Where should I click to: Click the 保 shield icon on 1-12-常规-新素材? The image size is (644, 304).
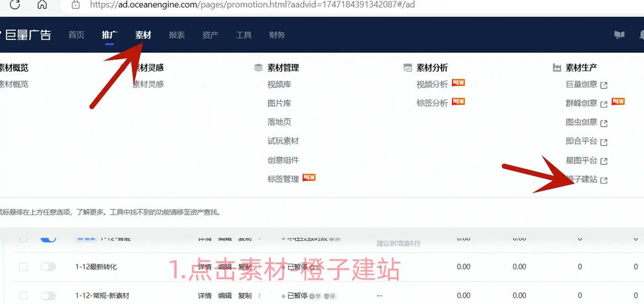(x=330, y=296)
